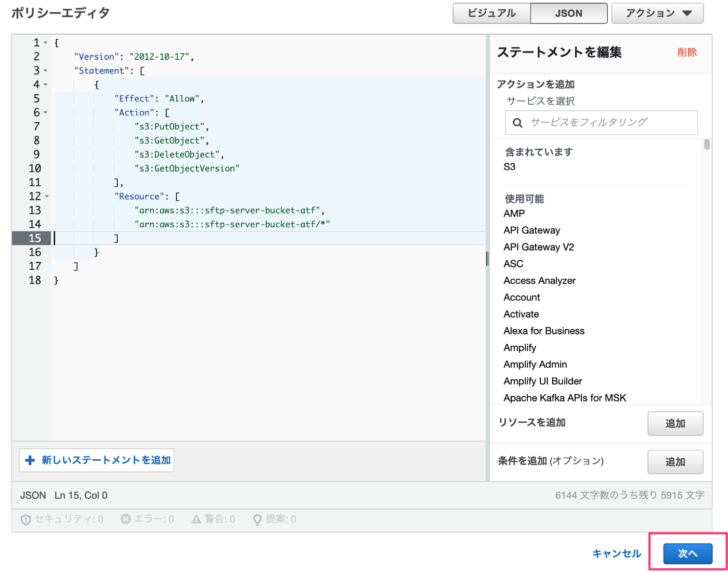728x572 pixels.
Task: Select Access Analyzer service
Action: pyautogui.click(x=540, y=281)
